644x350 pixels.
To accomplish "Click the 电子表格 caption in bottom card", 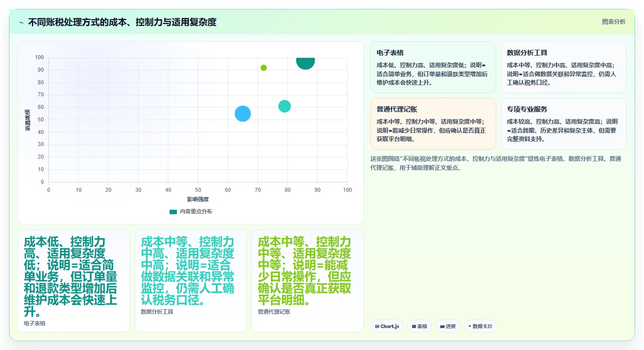I will [x=35, y=323].
